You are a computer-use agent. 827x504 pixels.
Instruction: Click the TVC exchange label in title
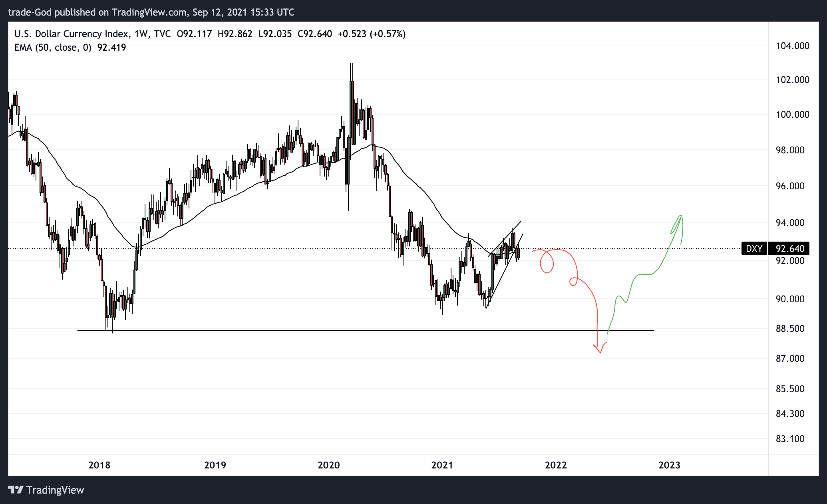click(x=162, y=34)
